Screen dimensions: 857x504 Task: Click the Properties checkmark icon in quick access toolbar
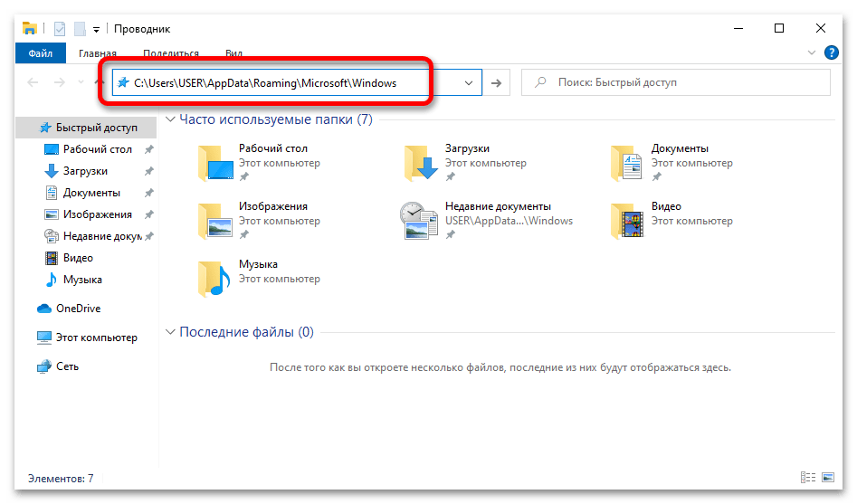tap(60, 28)
